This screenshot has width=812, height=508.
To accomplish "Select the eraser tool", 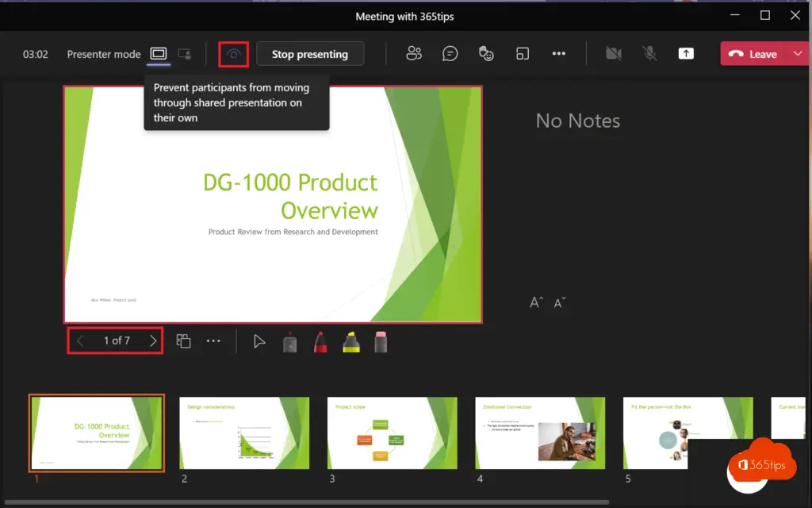I will tap(381, 341).
